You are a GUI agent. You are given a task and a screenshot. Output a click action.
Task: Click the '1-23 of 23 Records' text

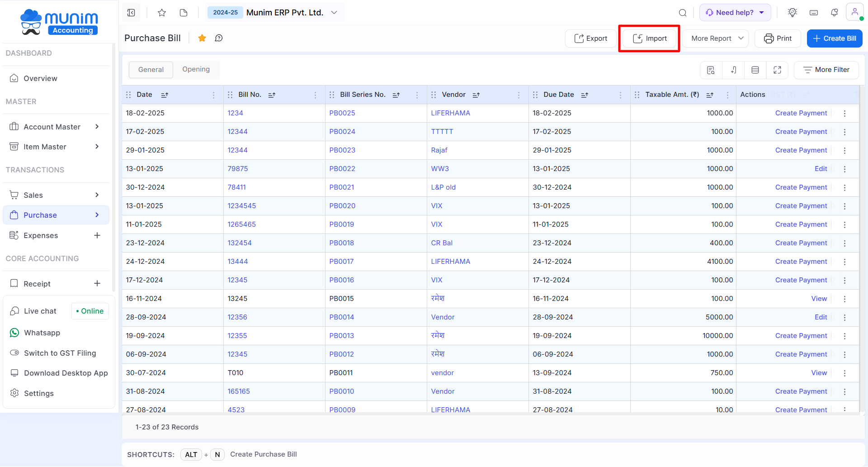pos(167,427)
